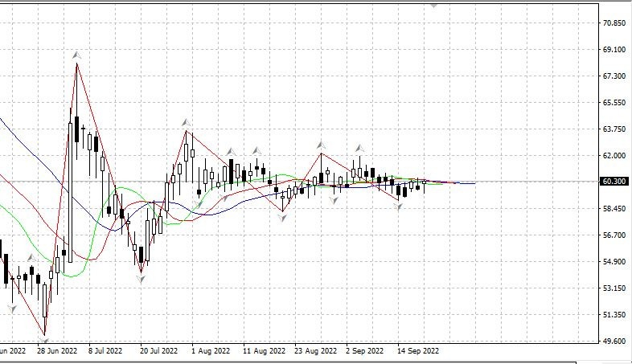The width and height of the screenshot is (632, 364).
Task: Select the down fractal arrow below 11 Aug low
Action: point(283,218)
